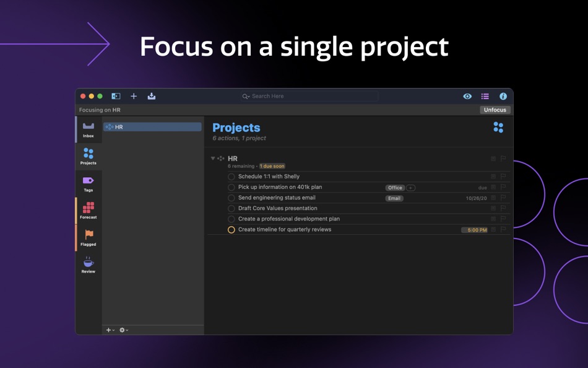The width and height of the screenshot is (588, 368).
Task: Click the Email tag on status email task
Action: 394,198
